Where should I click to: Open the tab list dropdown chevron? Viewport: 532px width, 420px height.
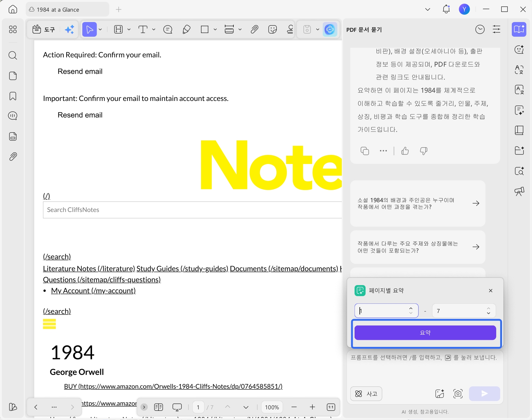coord(428,9)
